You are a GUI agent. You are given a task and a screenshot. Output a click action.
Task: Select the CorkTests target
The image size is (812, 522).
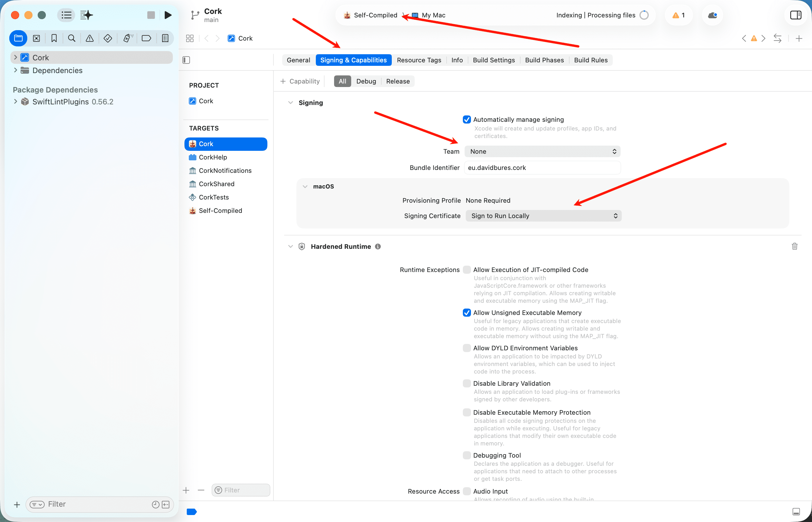tap(213, 197)
